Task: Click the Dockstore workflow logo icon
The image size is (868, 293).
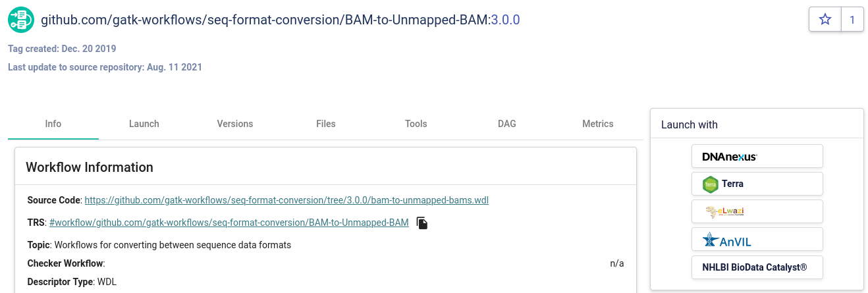Action: (21, 20)
